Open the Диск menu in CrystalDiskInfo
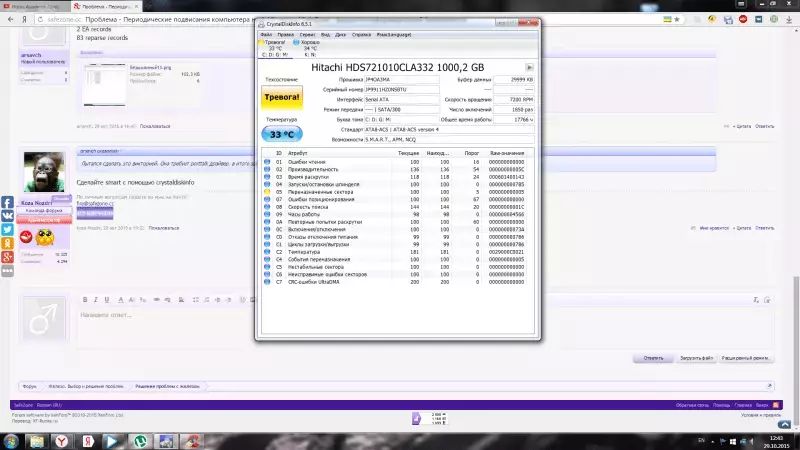 tap(340, 35)
